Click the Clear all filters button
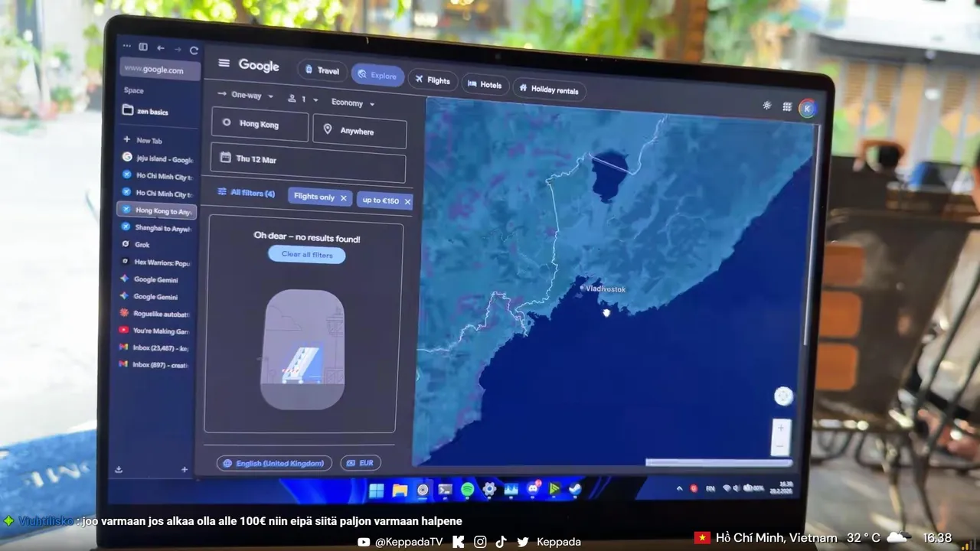 click(x=306, y=255)
